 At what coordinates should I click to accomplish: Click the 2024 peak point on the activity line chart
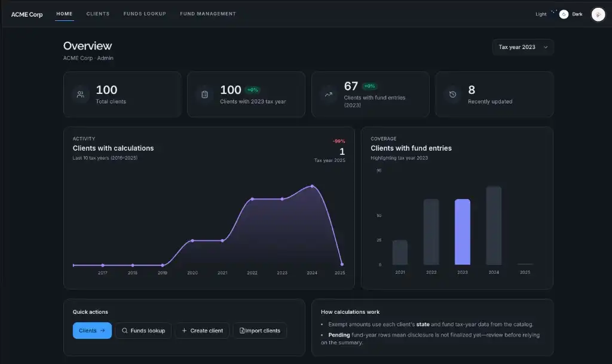click(312, 186)
